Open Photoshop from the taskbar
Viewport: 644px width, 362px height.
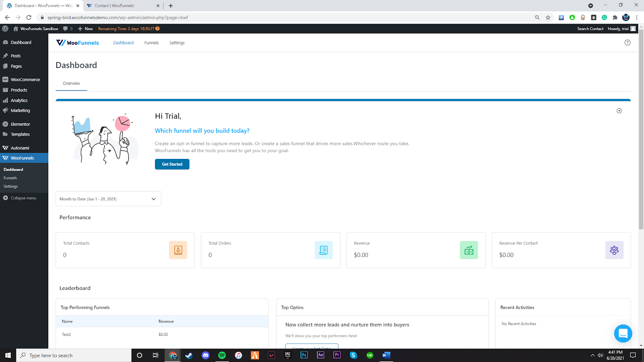pyautogui.click(x=304, y=355)
